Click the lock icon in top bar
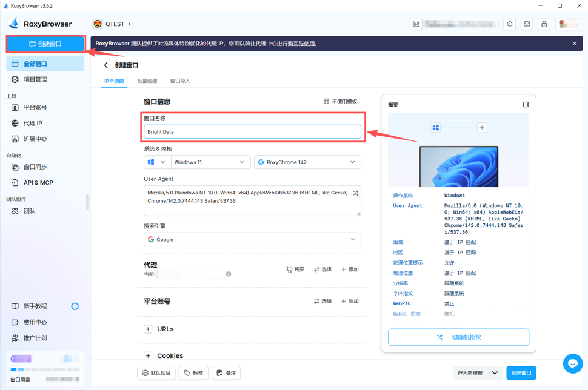Screen dimensions: 588x390 point(544,24)
